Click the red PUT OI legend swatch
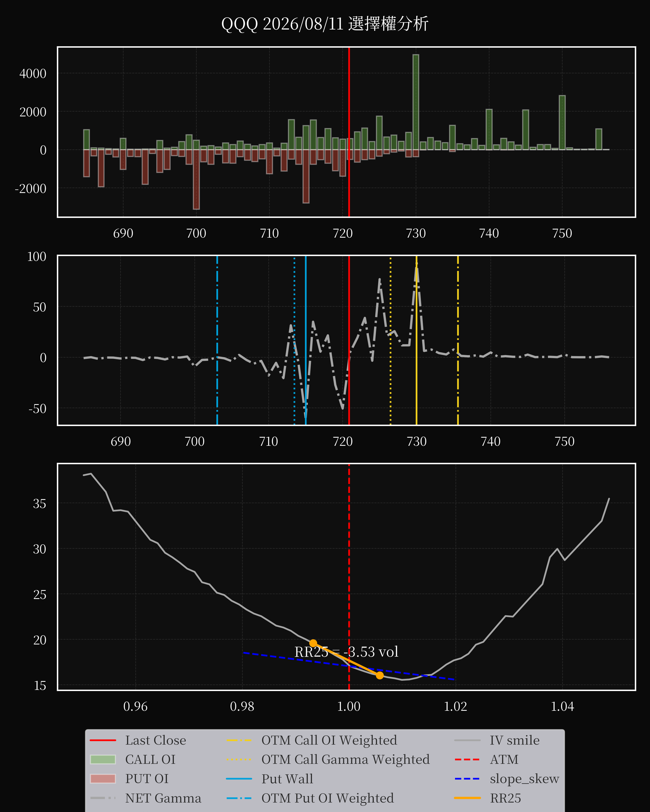The width and height of the screenshot is (650, 812). pyautogui.click(x=103, y=778)
